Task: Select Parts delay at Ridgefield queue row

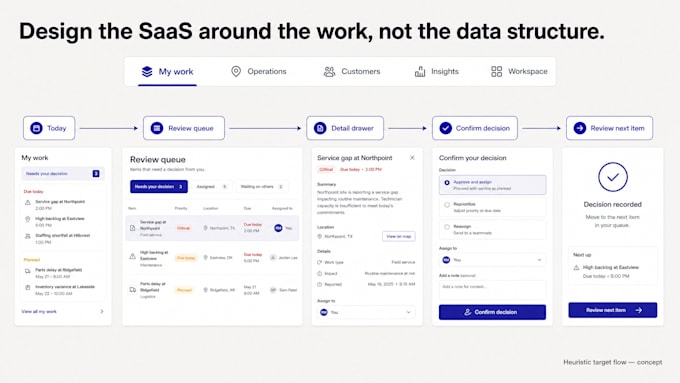Action: click(x=212, y=290)
